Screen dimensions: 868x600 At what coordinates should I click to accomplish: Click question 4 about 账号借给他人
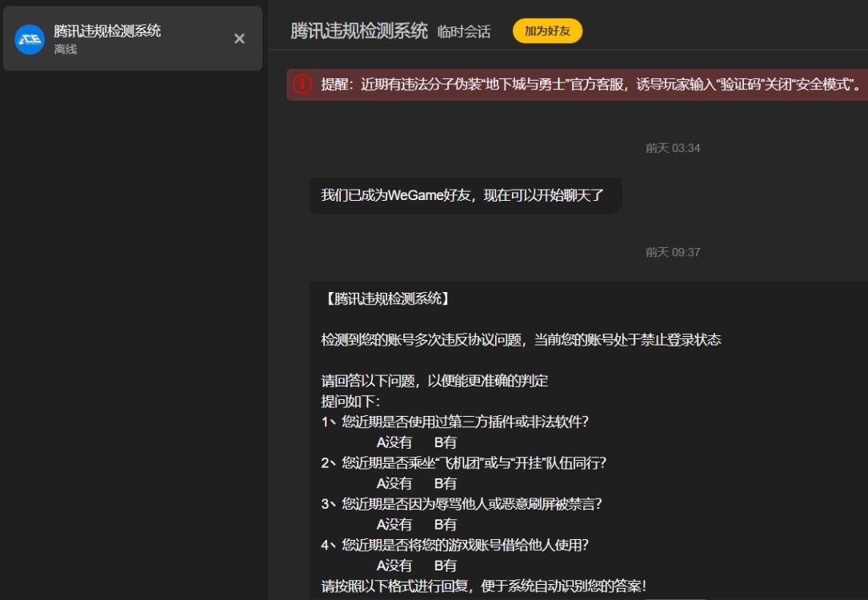pyautogui.click(x=454, y=545)
